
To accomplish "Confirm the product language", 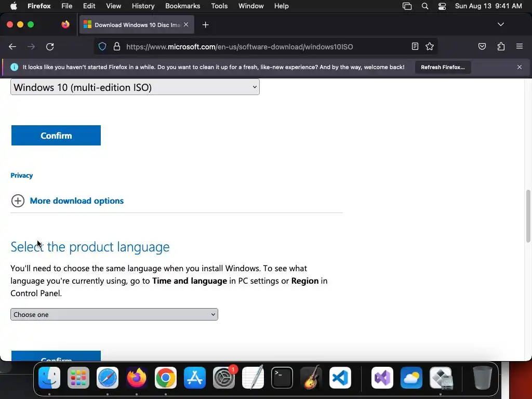I will 56,356.
